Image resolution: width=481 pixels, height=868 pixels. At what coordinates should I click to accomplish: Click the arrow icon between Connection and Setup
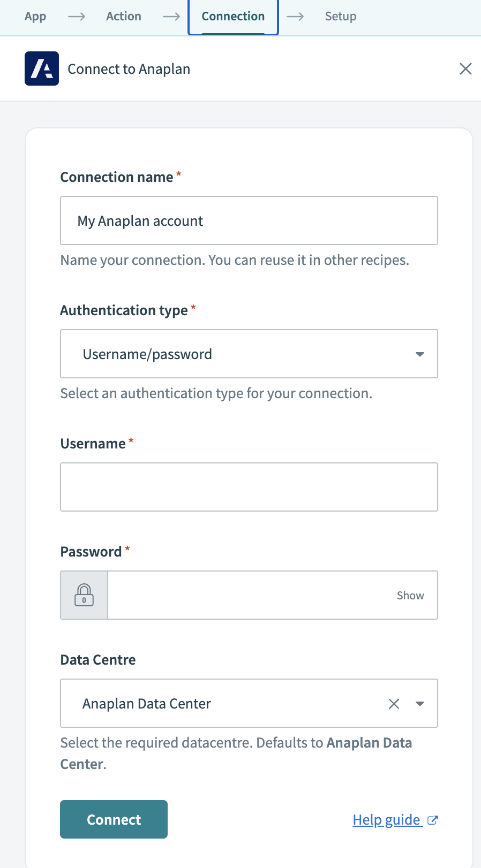pyautogui.click(x=295, y=17)
